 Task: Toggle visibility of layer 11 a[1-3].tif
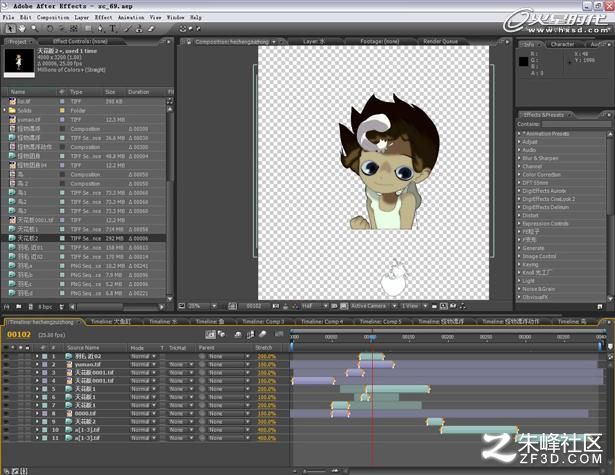6,438
